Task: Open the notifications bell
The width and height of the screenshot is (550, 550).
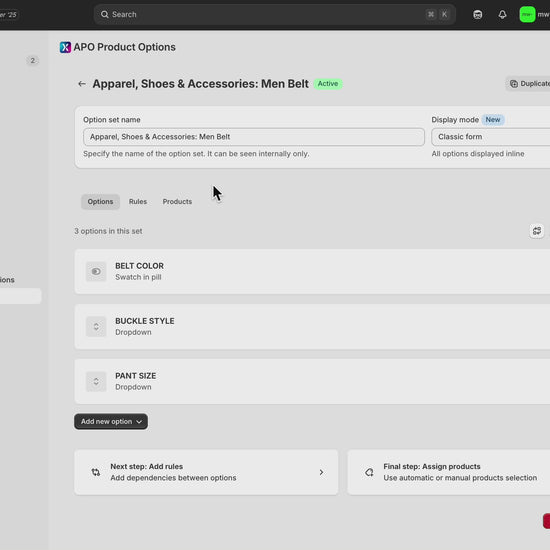Action: pyautogui.click(x=502, y=14)
